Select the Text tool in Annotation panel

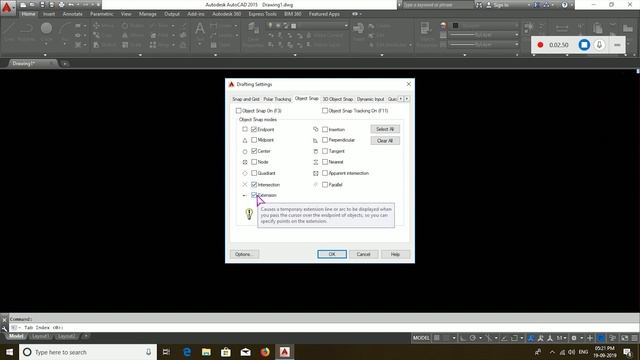click(x=200, y=29)
